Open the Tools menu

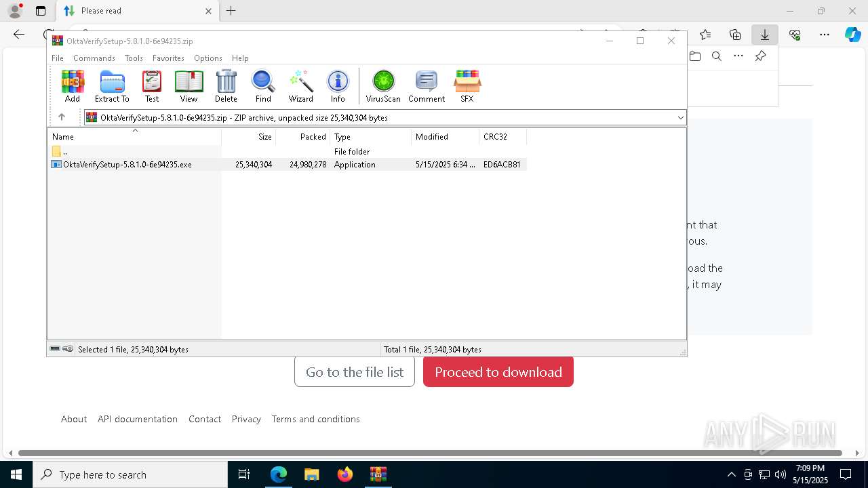pos(134,58)
